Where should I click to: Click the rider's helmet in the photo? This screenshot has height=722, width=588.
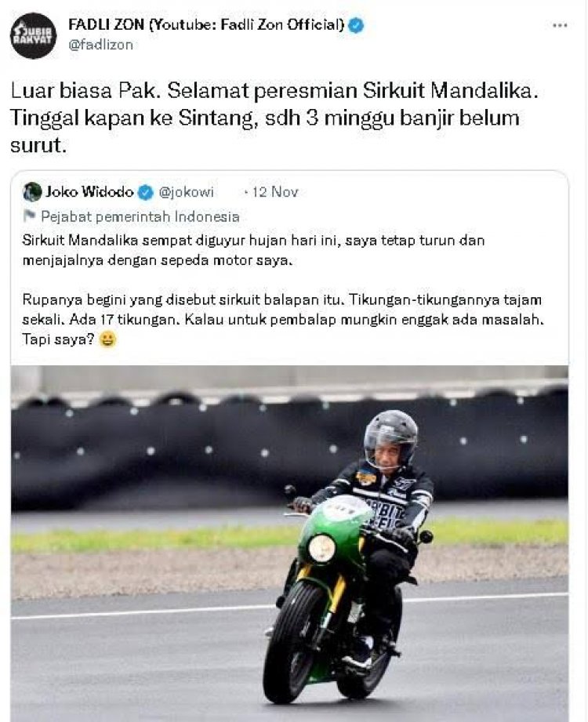(390, 439)
